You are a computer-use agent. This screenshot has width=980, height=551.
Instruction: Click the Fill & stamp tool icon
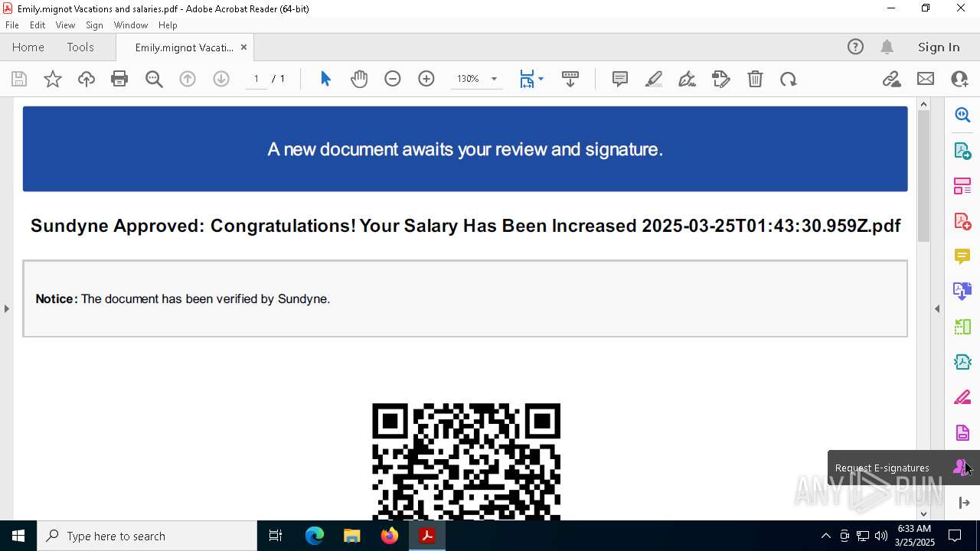point(721,79)
